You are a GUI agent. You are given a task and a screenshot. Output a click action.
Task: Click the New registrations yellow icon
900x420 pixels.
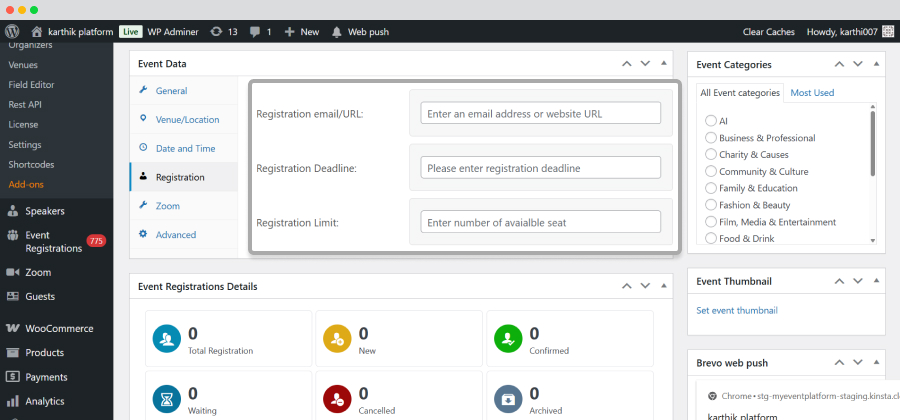(338, 339)
